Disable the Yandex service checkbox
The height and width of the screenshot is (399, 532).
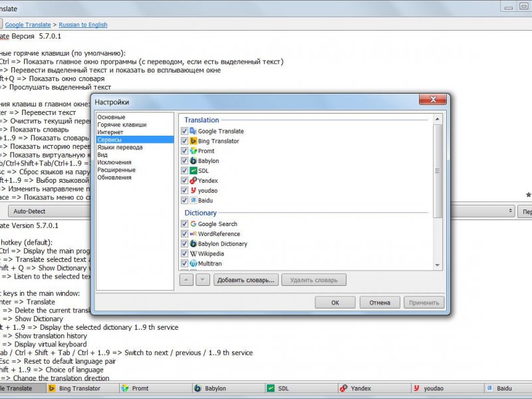click(x=184, y=180)
